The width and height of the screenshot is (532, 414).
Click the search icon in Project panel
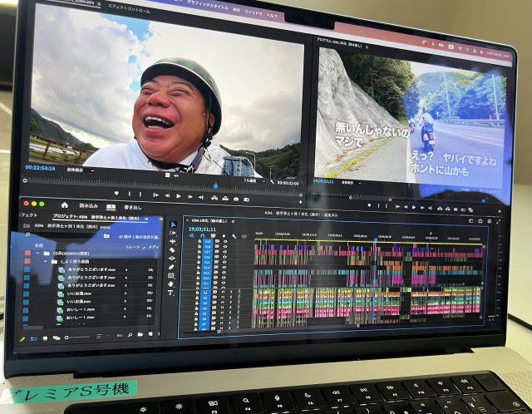(28, 234)
